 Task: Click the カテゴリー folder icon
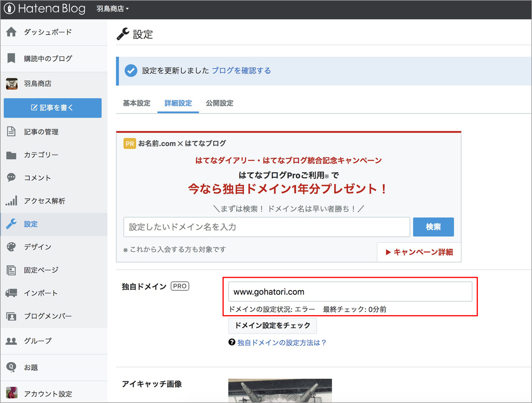coord(11,155)
